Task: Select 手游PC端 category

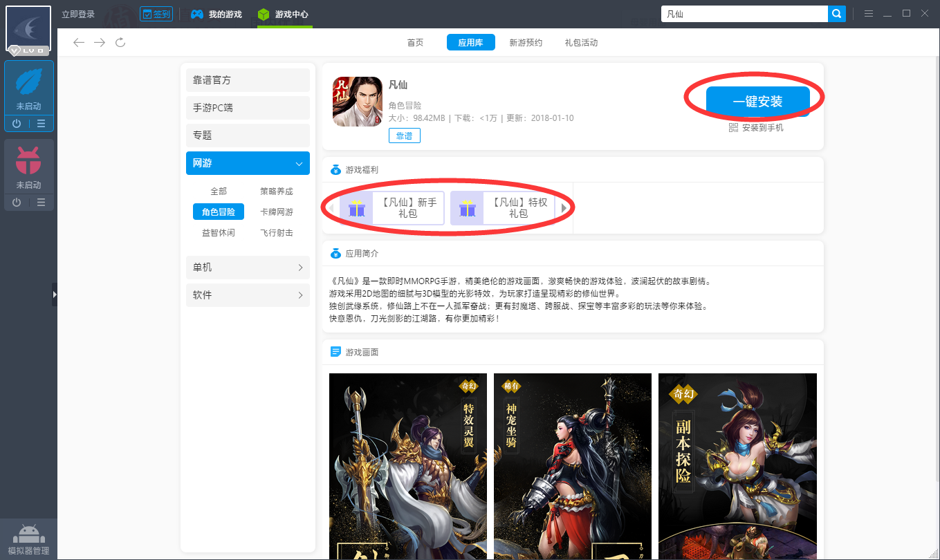Action: click(x=248, y=108)
